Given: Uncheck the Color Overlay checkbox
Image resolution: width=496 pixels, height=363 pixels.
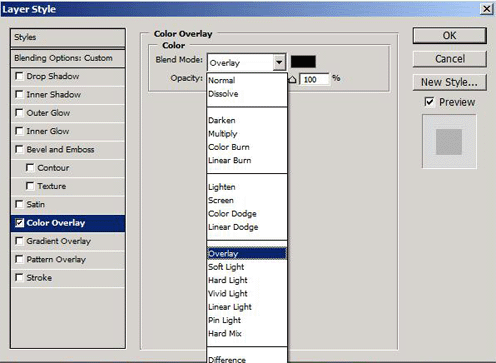Looking at the screenshot, I should (x=19, y=223).
